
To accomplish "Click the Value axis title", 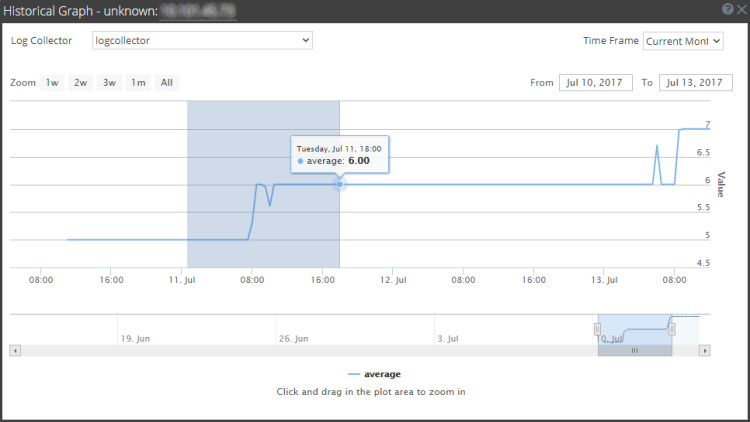I will 721,184.
